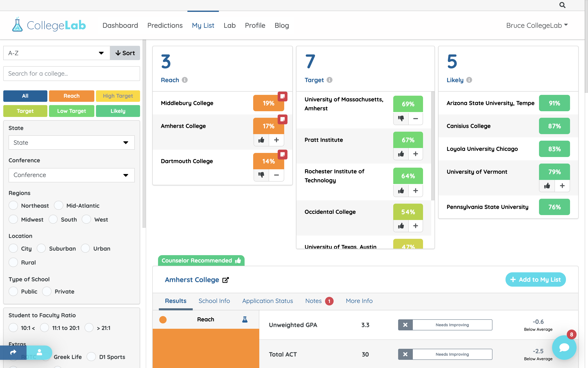Open the red note icon on Middlebury College
This screenshot has width=588, height=368.
(282, 96)
